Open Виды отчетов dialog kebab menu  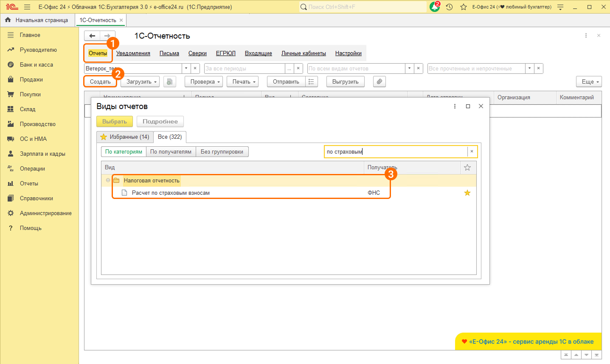[455, 106]
